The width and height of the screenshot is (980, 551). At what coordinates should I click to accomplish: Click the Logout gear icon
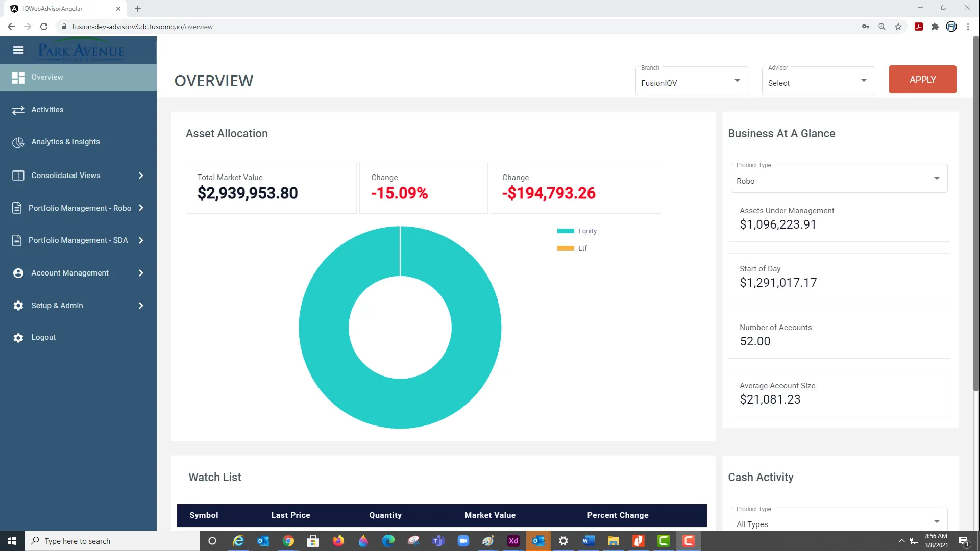coord(18,338)
